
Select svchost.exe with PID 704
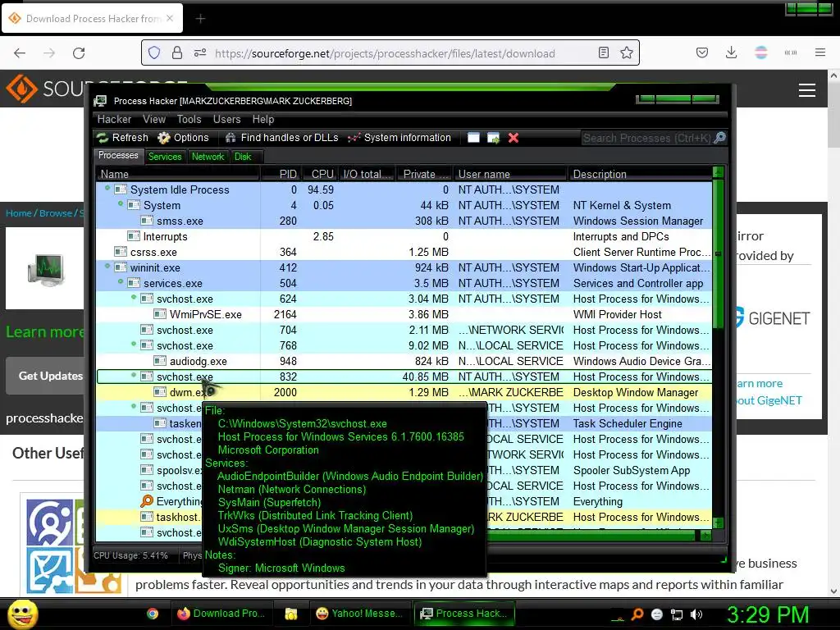pyautogui.click(x=404, y=330)
